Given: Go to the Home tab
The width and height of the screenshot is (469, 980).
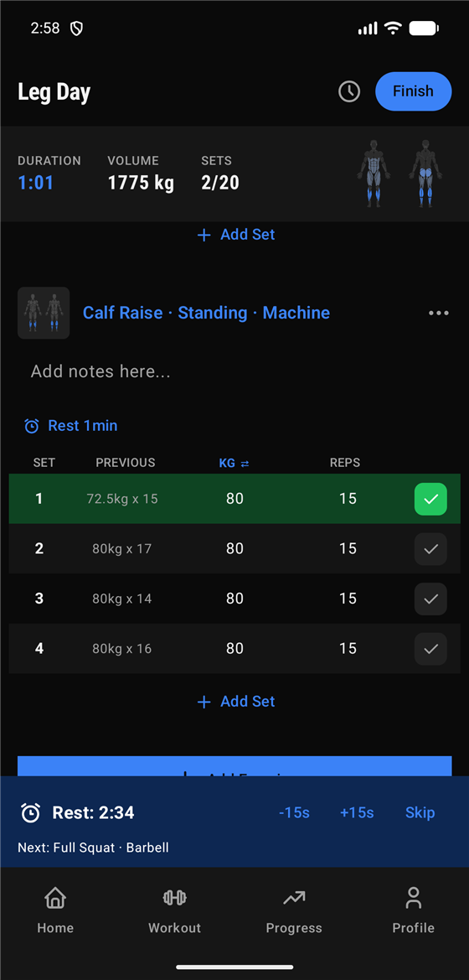Looking at the screenshot, I should [55, 910].
